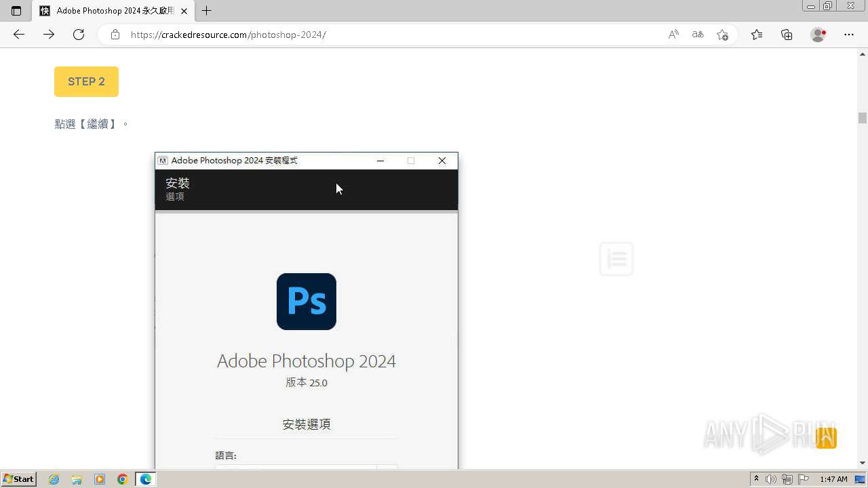Click the Ps logo in screenshot
Screen dimensions: 868x488
(307, 302)
